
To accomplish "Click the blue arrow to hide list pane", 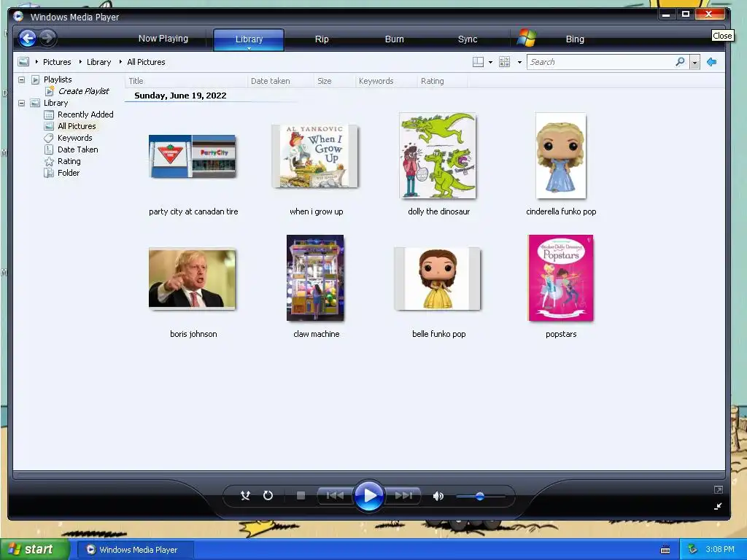I will (712, 62).
